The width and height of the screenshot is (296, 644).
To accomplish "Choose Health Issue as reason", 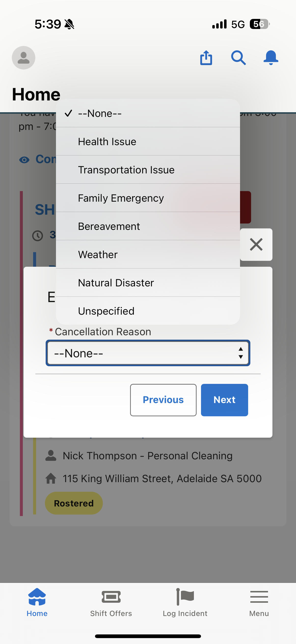I will tap(148, 141).
